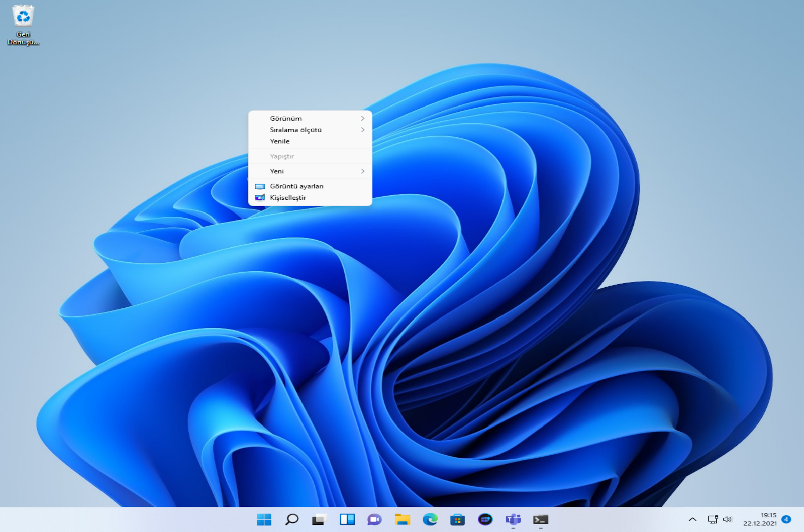The width and height of the screenshot is (804, 532).
Task: Expand the Görünüm submenu arrow
Action: click(x=362, y=118)
